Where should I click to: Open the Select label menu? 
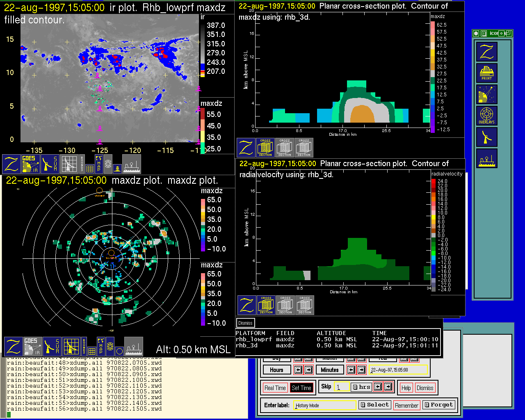(x=374, y=405)
